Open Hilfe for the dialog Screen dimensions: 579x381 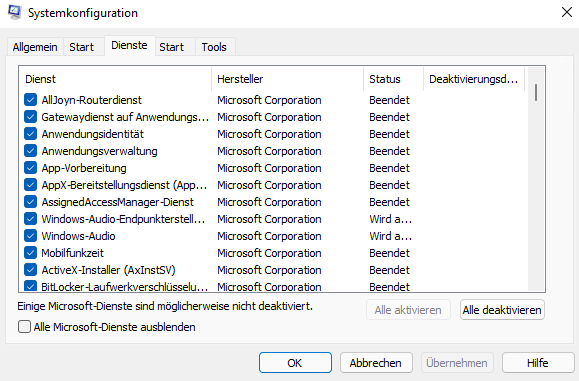[x=538, y=363]
